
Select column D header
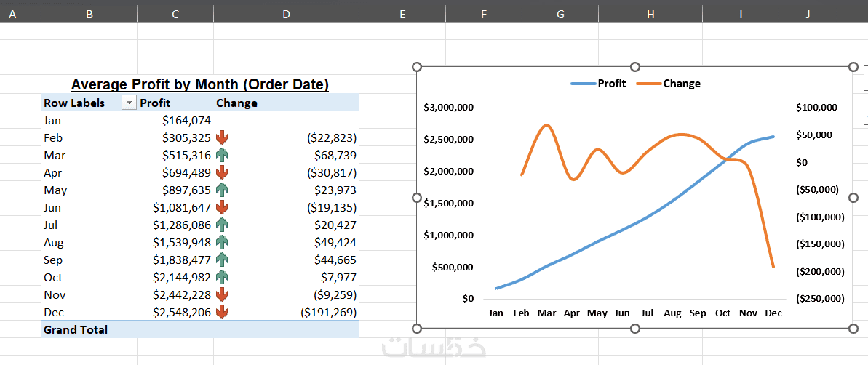point(286,13)
